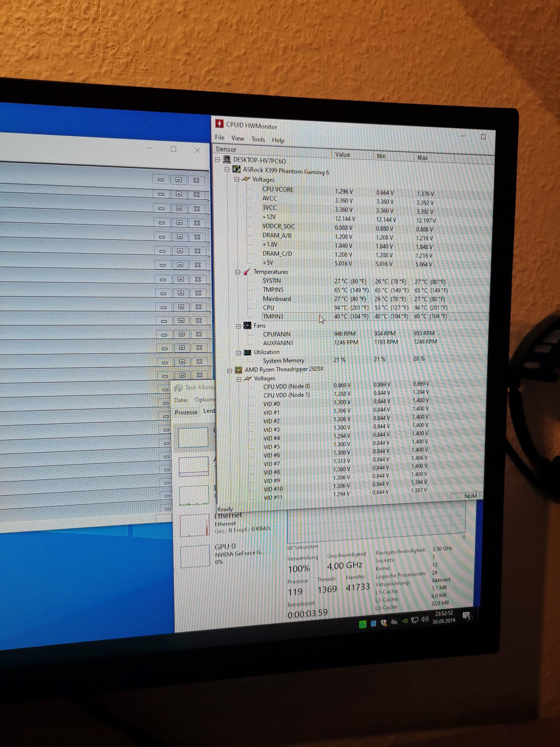Open the volume speaker icon in the taskbar
This screenshot has width=560, height=747.
(x=425, y=619)
